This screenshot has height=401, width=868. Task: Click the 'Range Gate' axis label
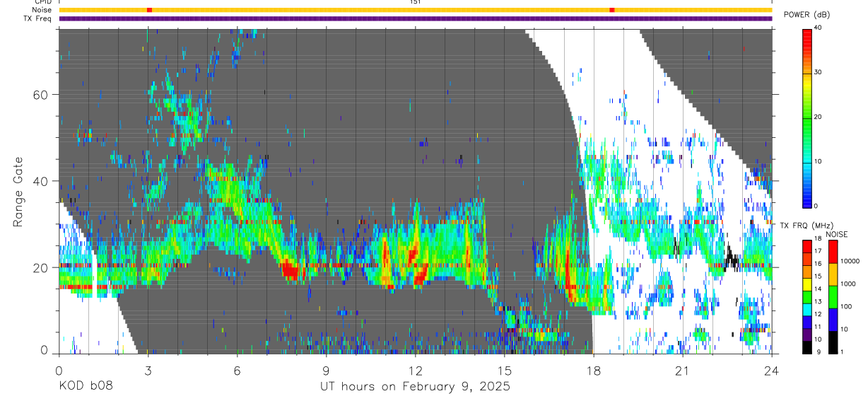[x=18, y=192]
